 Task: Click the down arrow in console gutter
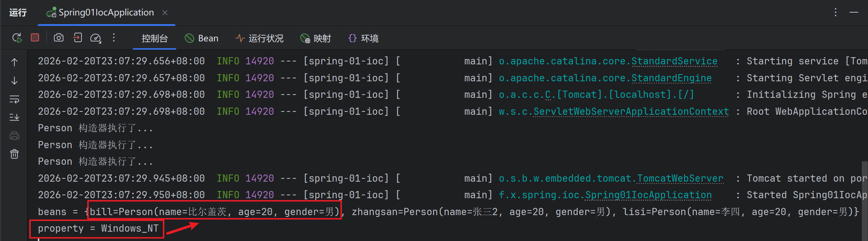pyautogui.click(x=14, y=81)
